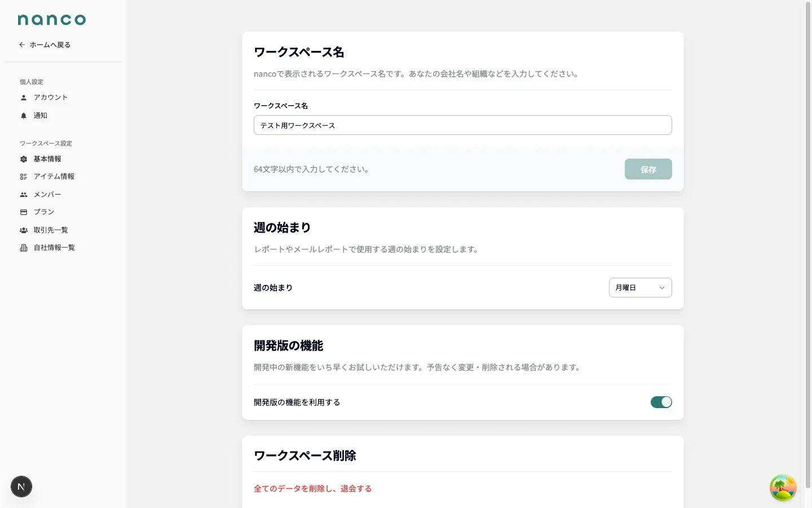This screenshot has width=812, height=508.
Task: Open アイテム情報 page
Action: tap(54, 177)
